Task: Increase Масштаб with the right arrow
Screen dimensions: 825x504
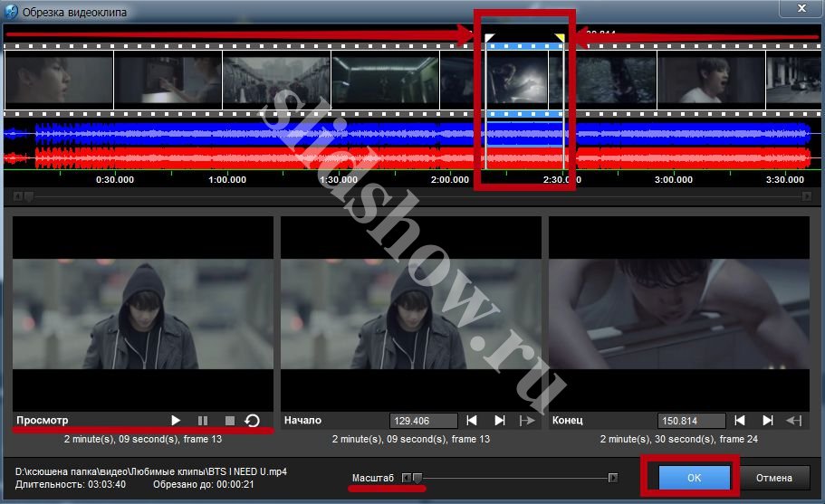Action: pyautogui.click(x=613, y=478)
